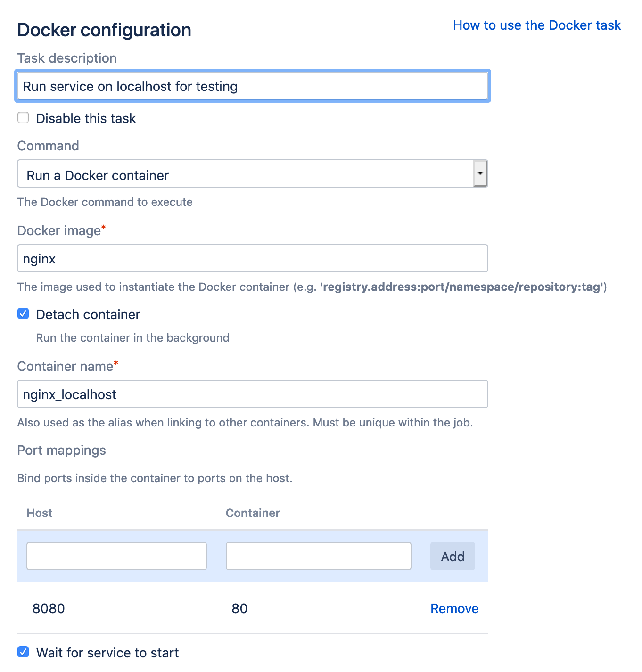Click the "Task description" field label
642x672 pixels.
tap(67, 58)
